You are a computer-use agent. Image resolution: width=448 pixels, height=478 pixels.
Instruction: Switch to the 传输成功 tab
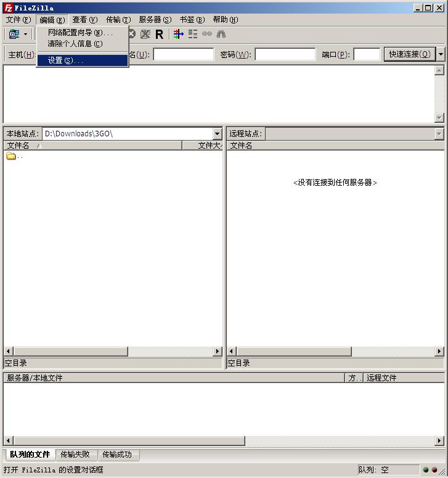(118, 455)
